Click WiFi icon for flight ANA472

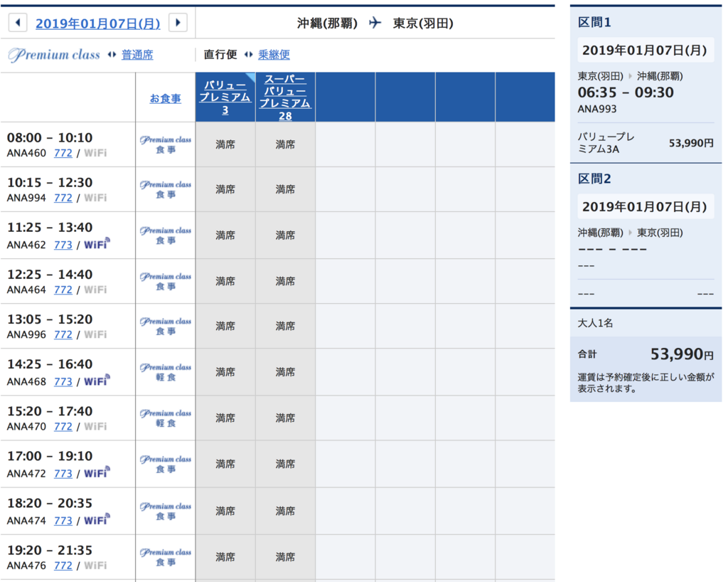click(97, 473)
